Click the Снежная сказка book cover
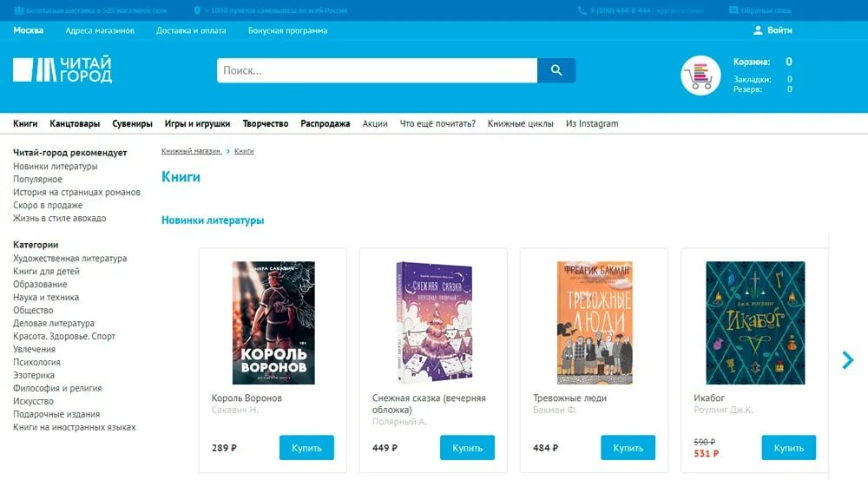 pyautogui.click(x=434, y=323)
